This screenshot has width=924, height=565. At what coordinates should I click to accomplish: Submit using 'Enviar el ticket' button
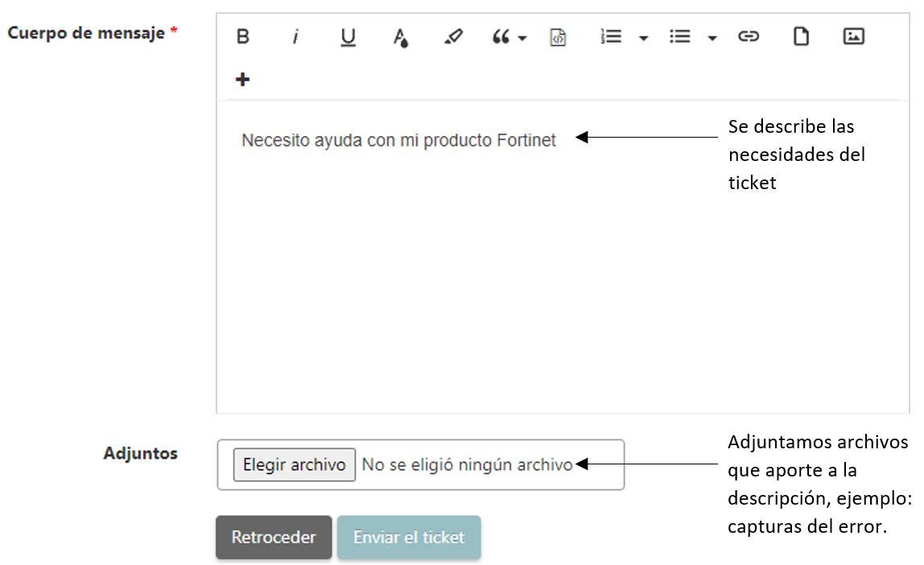[x=409, y=538]
